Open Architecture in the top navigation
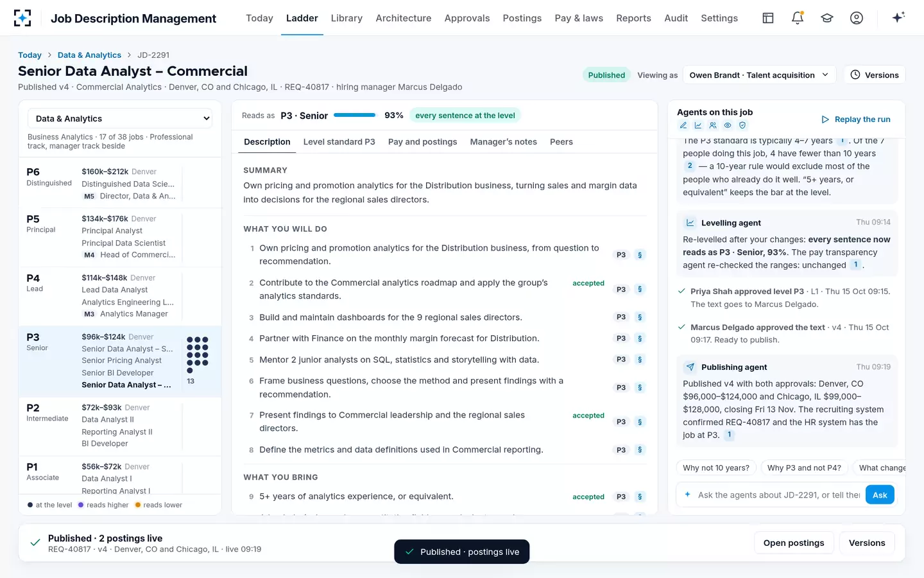The image size is (924, 578). coord(404,18)
